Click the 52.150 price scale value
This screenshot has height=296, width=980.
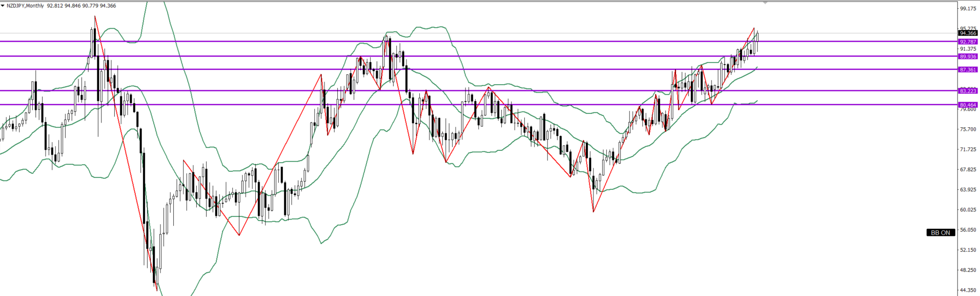click(x=968, y=250)
